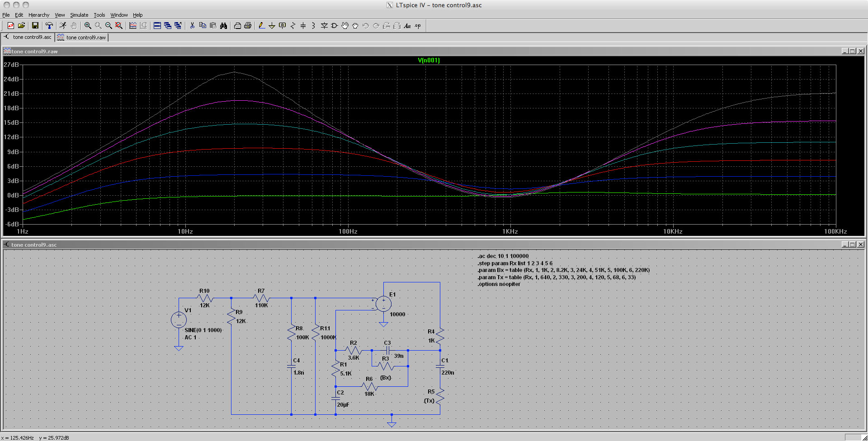Select the Wire drawing tool
The image size is (868, 441).
261,26
